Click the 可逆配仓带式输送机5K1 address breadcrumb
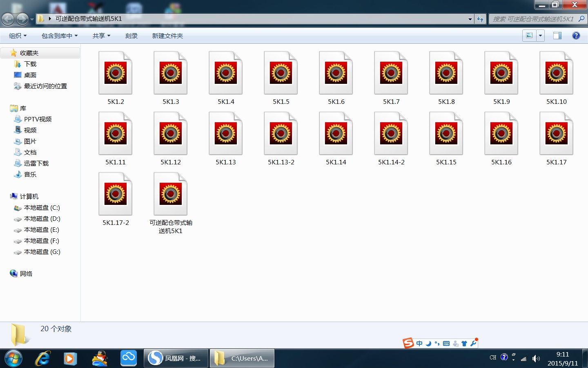 click(89, 19)
